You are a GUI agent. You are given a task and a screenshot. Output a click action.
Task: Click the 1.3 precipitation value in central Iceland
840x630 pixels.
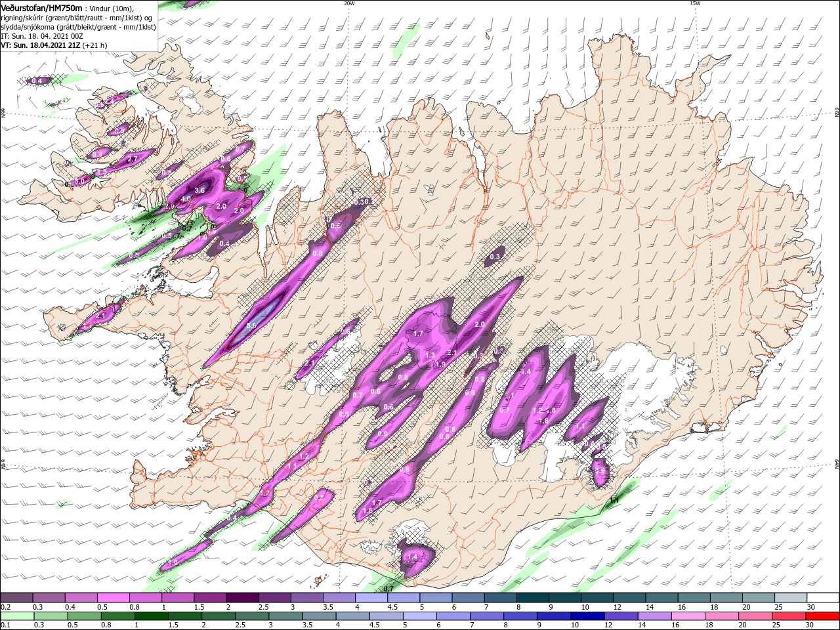430,355
